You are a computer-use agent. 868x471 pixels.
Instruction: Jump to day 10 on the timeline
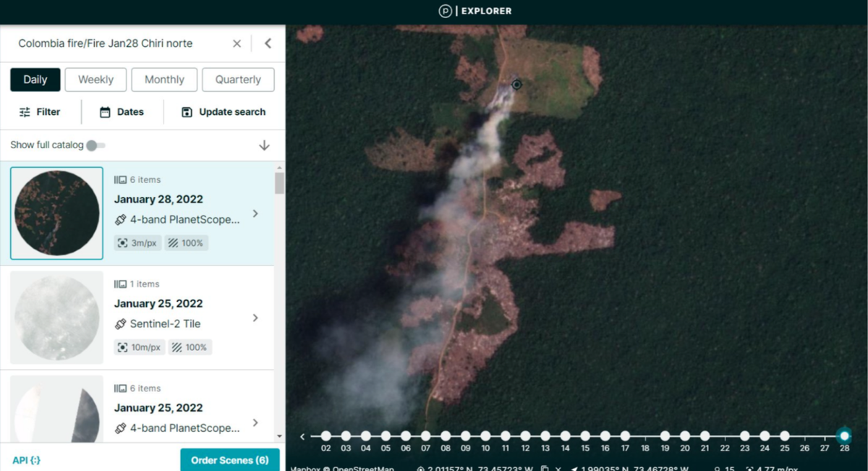click(485, 436)
